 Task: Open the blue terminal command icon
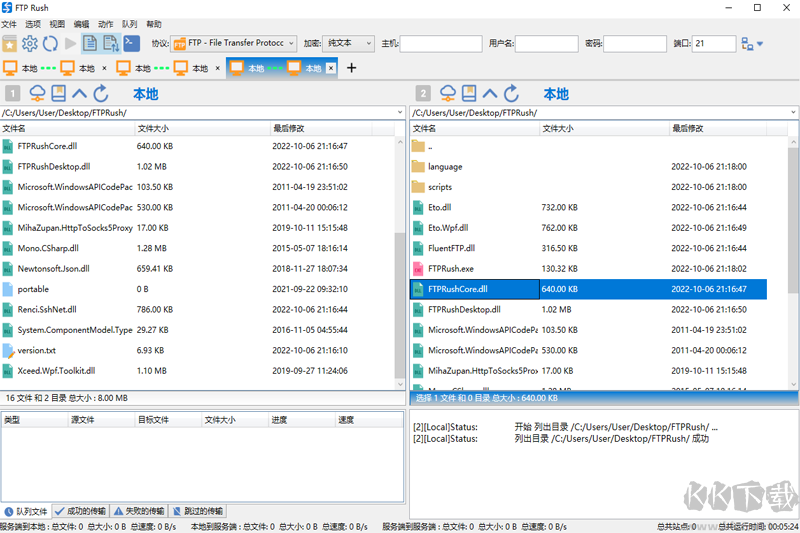pos(132,43)
